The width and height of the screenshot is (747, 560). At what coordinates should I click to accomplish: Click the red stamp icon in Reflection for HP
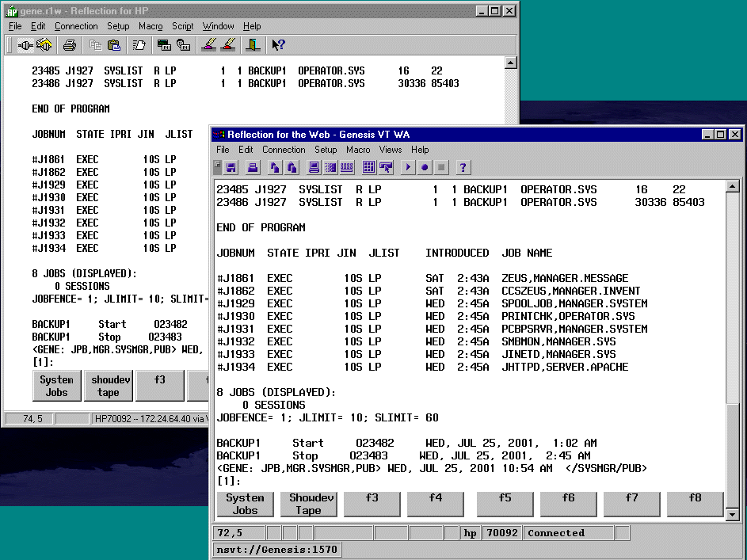coord(228,45)
